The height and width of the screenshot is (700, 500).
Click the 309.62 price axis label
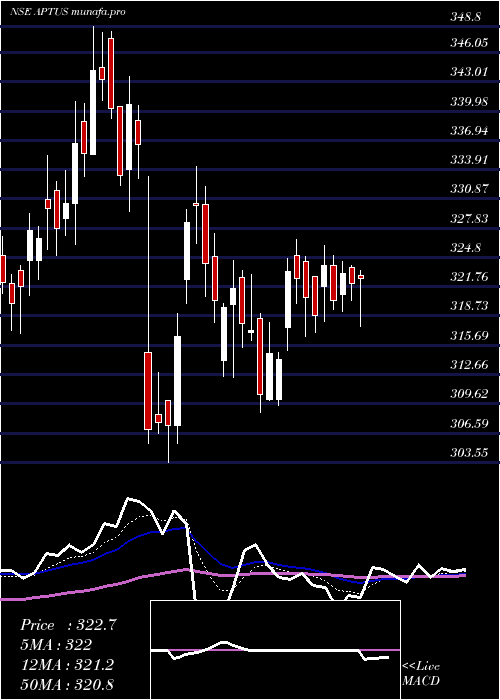[x=469, y=394]
